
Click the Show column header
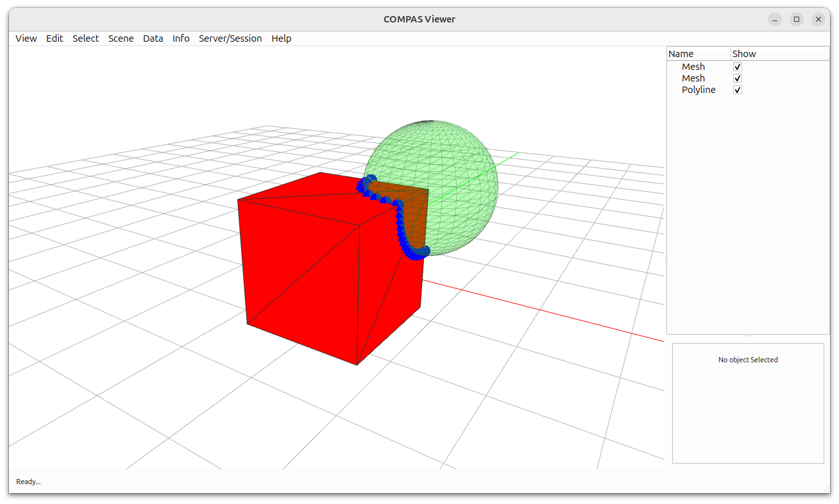[744, 53]
